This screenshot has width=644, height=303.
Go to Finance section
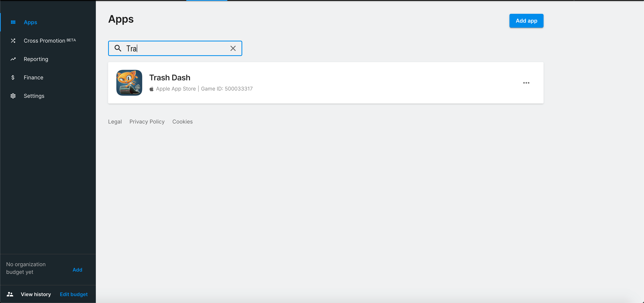[x=33, y=77]
